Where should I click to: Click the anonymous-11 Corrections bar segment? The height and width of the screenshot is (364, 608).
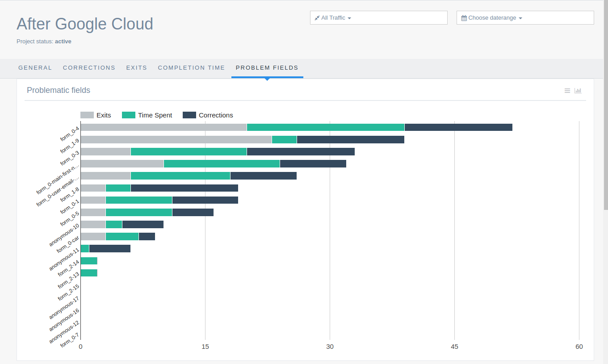(110, 249)
